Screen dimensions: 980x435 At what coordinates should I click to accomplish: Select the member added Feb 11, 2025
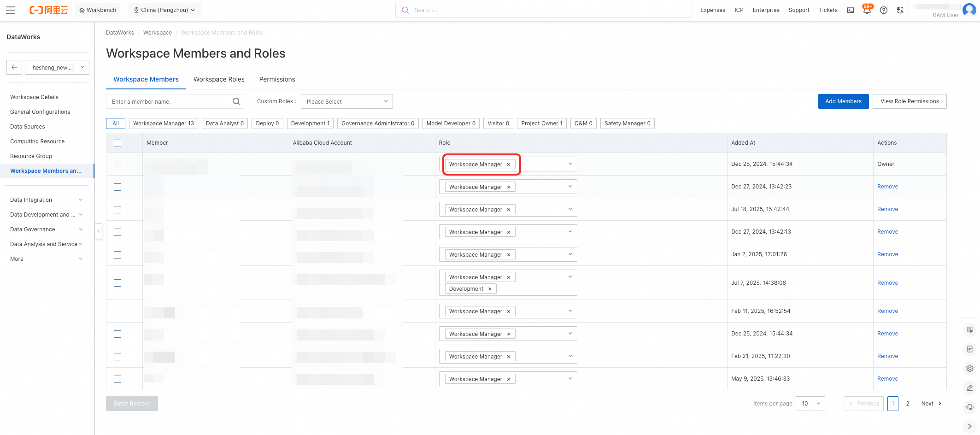(117, 312)
